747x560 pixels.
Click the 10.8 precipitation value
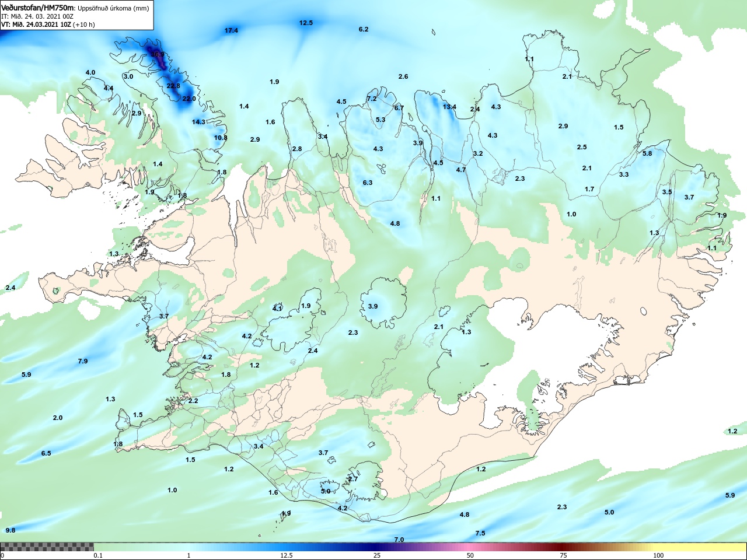(x=221, y=138)
